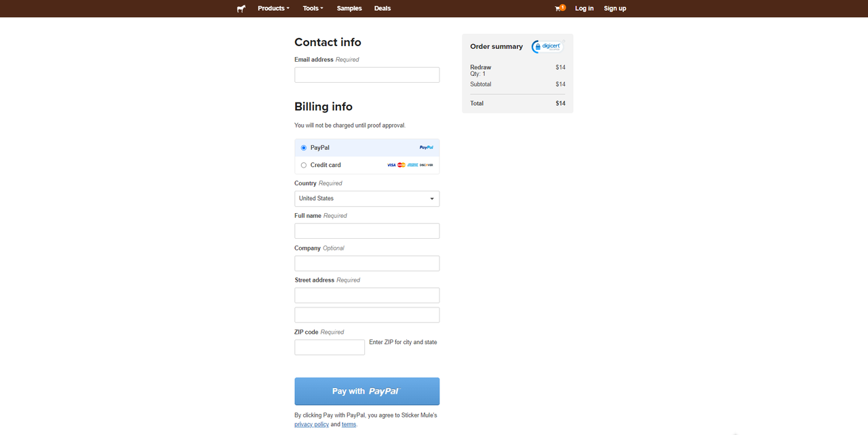The image size is (868, 435).
Task: Click the Sticker Mule horse logo
Action: coord(241,9)
